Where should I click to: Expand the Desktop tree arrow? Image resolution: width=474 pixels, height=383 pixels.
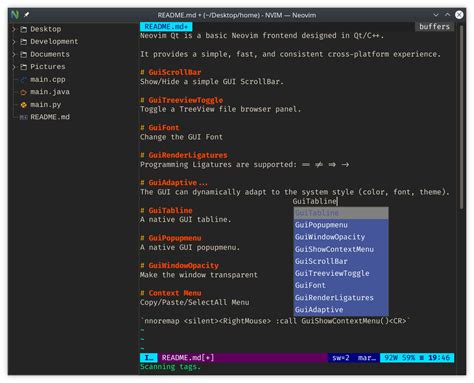14,29
